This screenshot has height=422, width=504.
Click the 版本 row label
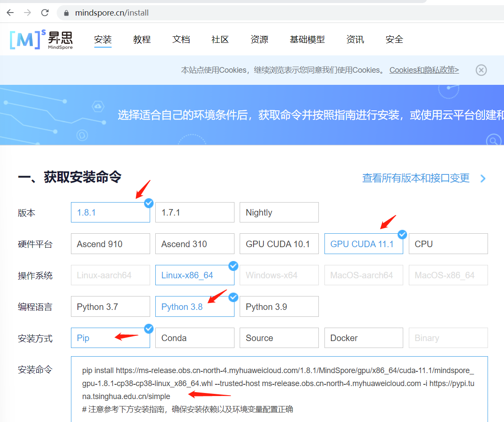[26, 213]
